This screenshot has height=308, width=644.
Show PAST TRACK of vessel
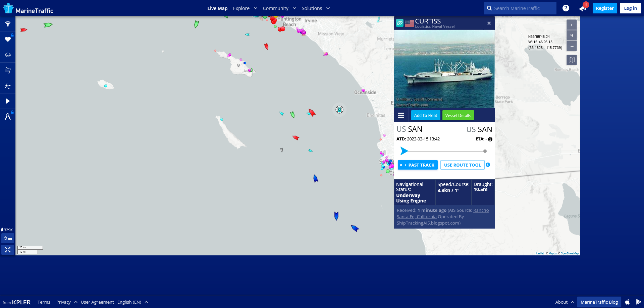click(418, 165)
